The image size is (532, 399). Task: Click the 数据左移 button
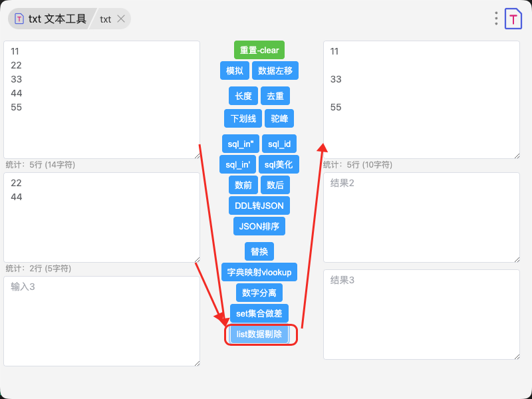[x=275, y=70]
